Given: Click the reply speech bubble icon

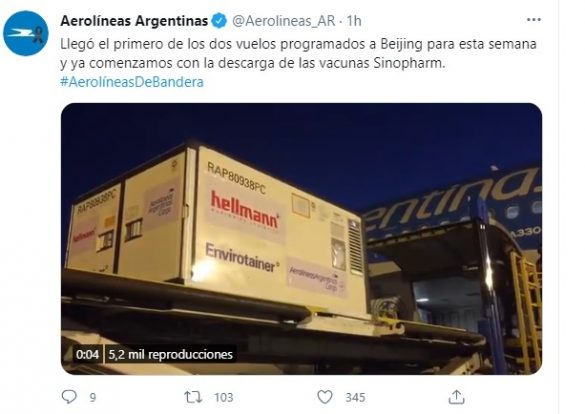Looking at the screenshot, I should click(69, 397).
